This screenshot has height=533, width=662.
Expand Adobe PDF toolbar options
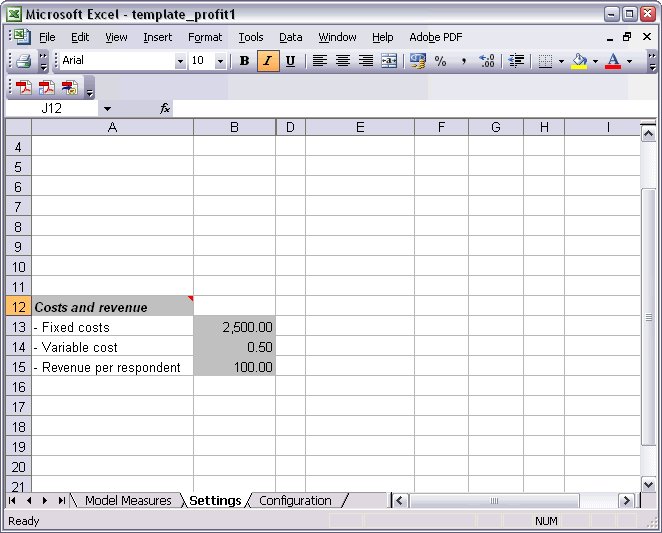[x=89, y=89]
